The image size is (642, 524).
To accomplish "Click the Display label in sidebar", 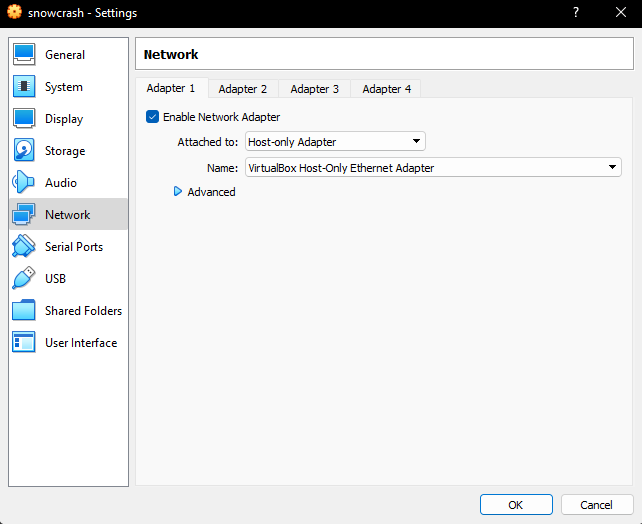I will [64, 119].
